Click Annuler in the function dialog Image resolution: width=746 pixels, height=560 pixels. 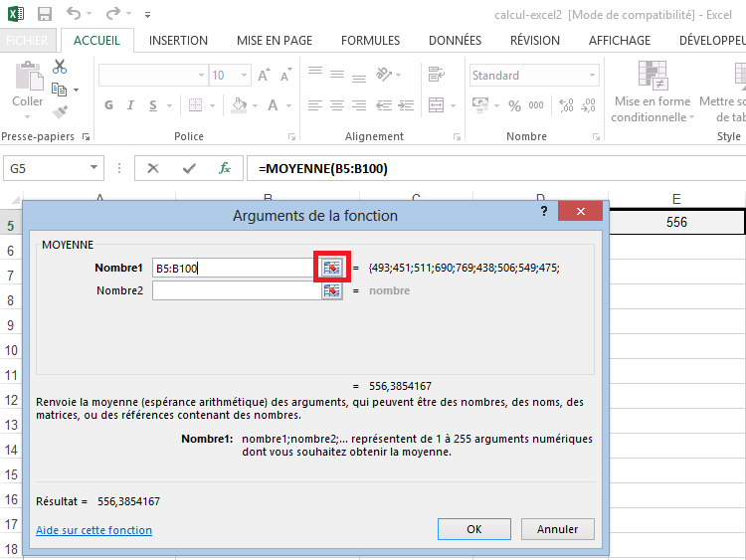tap(558, 529)
